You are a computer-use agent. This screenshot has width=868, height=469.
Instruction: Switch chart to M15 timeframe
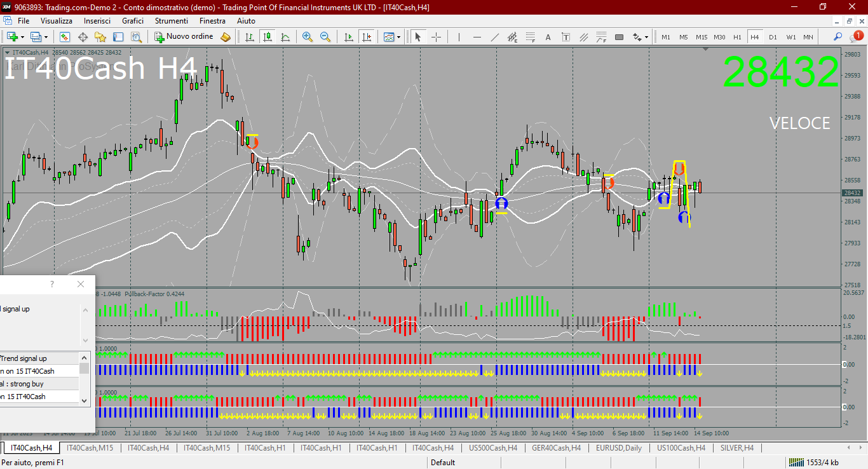point(702,37)
